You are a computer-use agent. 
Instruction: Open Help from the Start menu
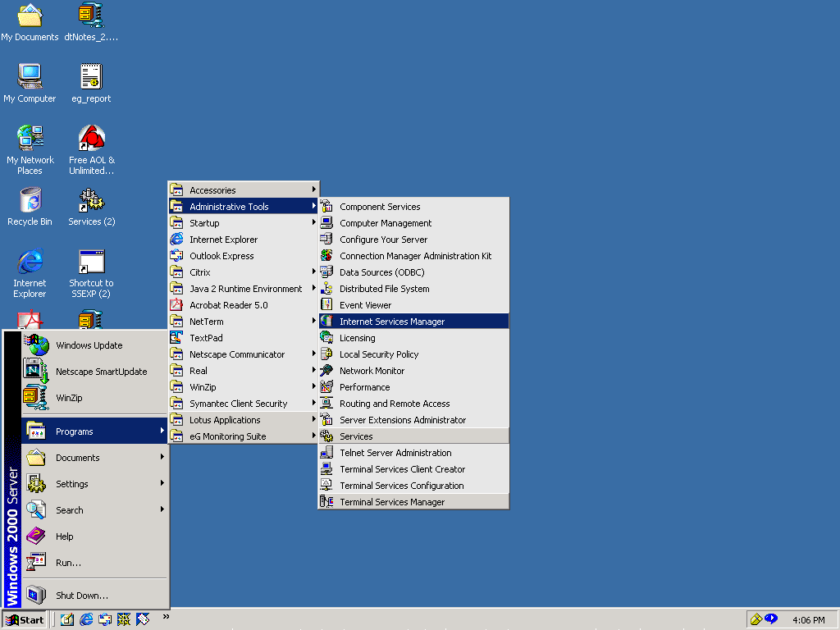[95, 536]
